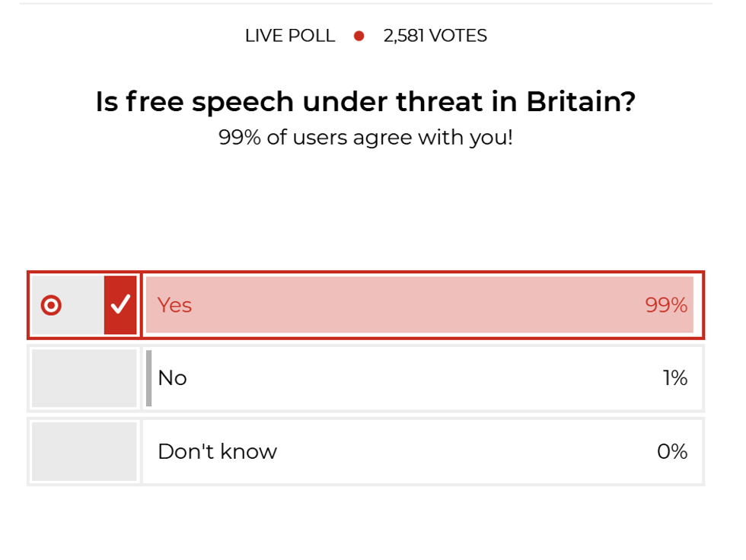The image size is (746, 560).
Task: Click the red target radio icon beside Yes
Action: (51, 305)
